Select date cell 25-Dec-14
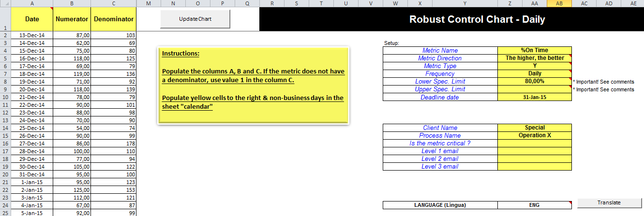The width and height of the screenshot is (644, 216). coord(32,128)
